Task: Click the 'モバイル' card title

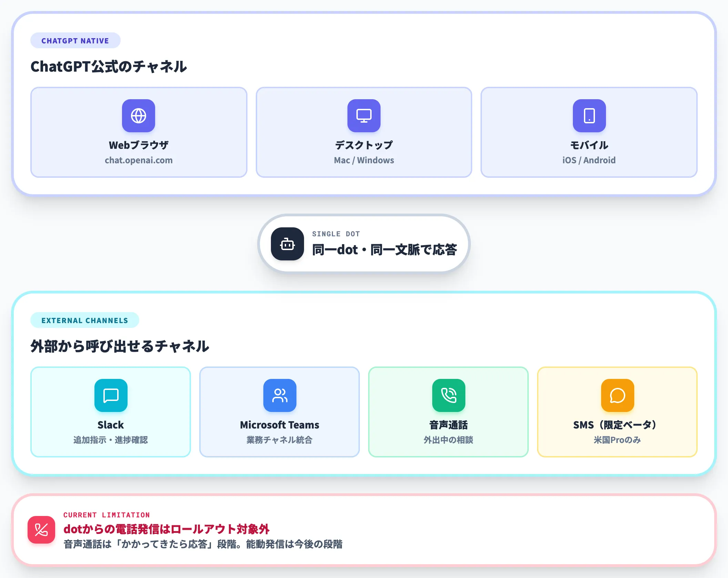Action: [589, 145]
